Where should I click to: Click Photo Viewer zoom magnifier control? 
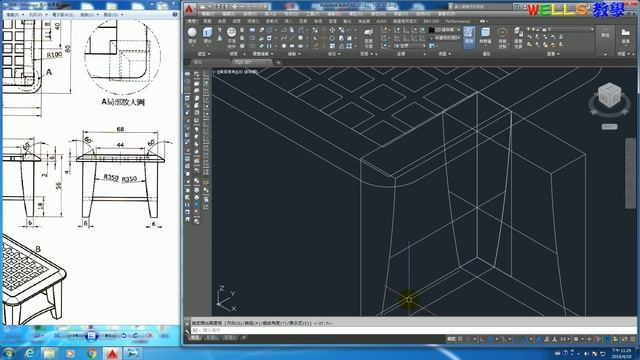[38, 336]
